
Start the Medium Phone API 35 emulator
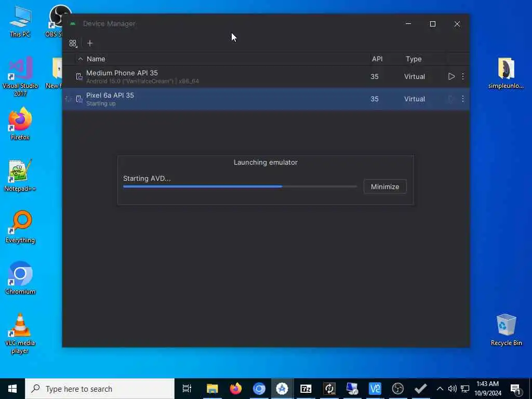(x=451, y=76)
